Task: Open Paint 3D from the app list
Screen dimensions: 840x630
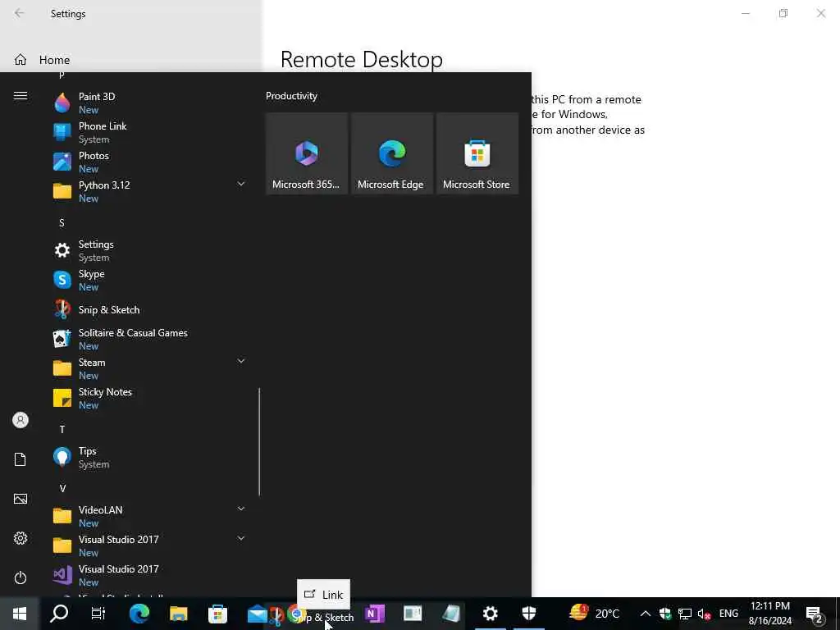Action: 148,103
